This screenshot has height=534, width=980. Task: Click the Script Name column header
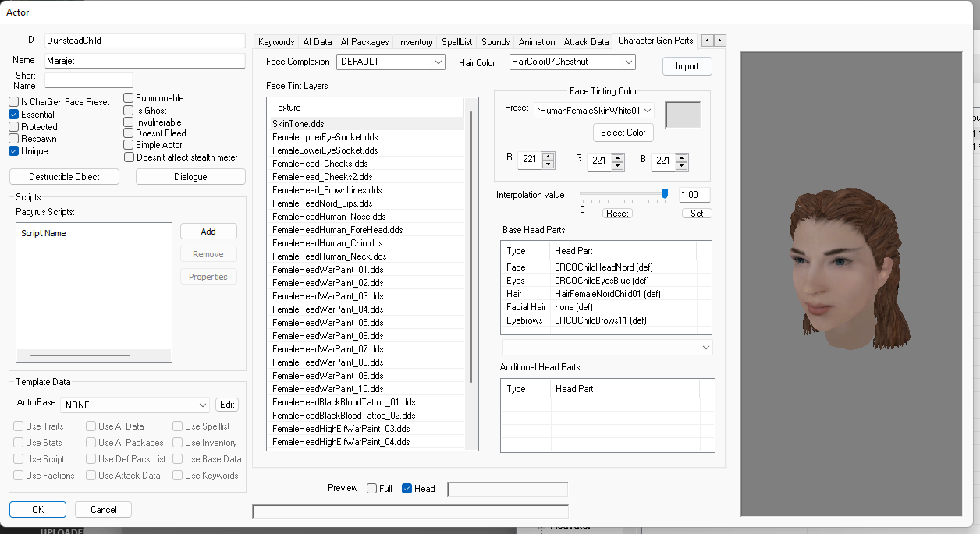(x=94, y=233)
